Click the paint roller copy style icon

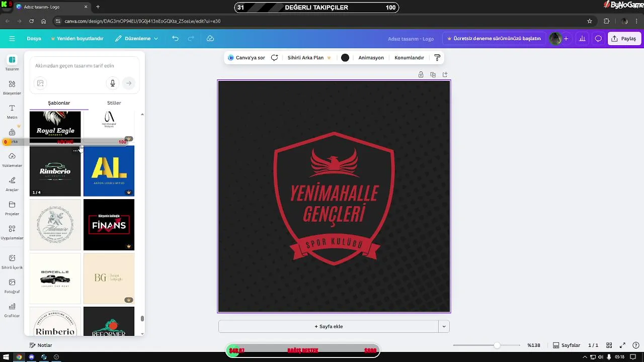tap(437, 58)
